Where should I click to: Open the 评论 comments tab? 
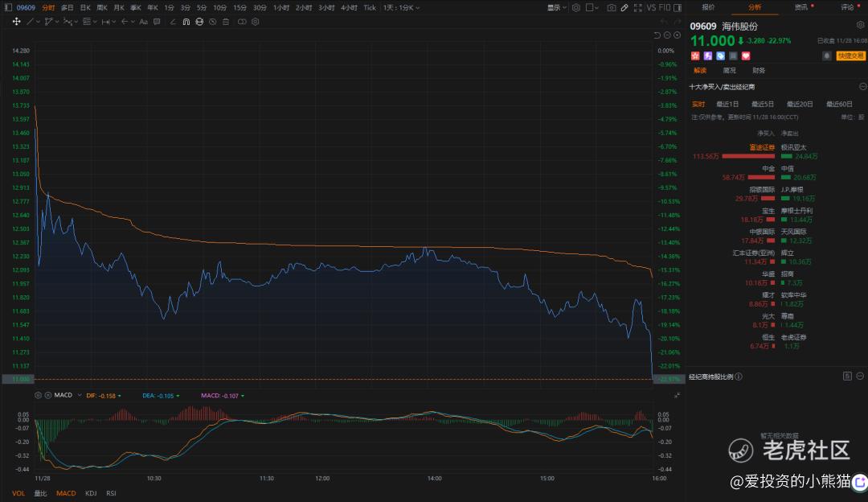(x=848, y=7)
